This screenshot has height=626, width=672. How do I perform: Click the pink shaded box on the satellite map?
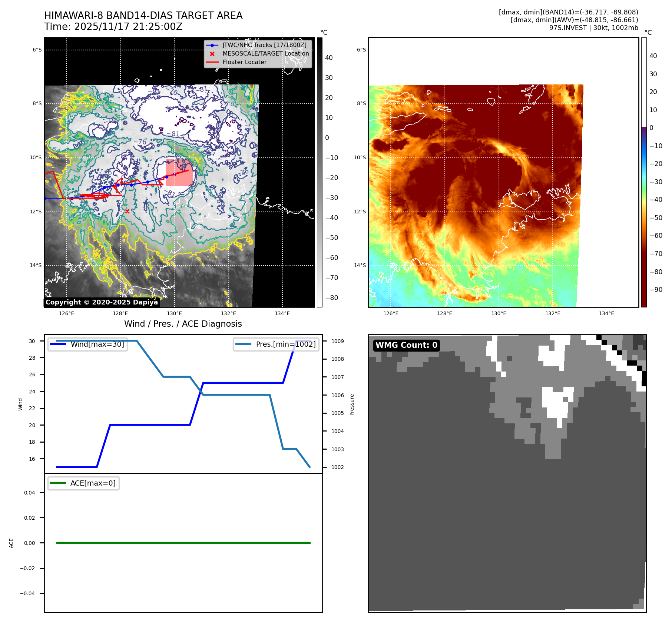click(x=179, y=173)
